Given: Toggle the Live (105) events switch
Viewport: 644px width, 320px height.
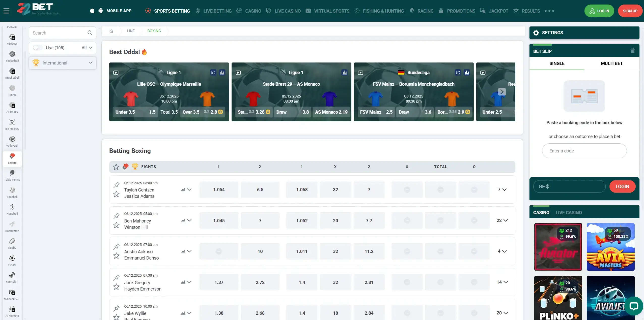Looking at the screenshot, I should [37, 47].
